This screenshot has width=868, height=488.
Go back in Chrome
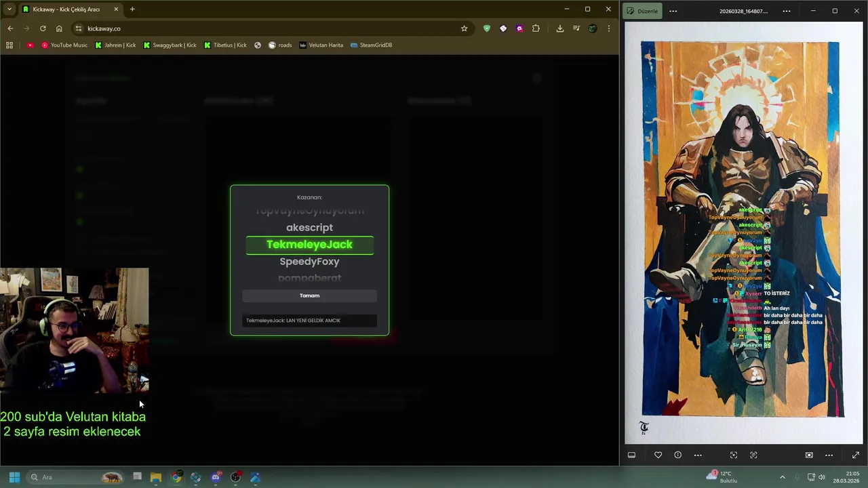click(x=10, y=28)
